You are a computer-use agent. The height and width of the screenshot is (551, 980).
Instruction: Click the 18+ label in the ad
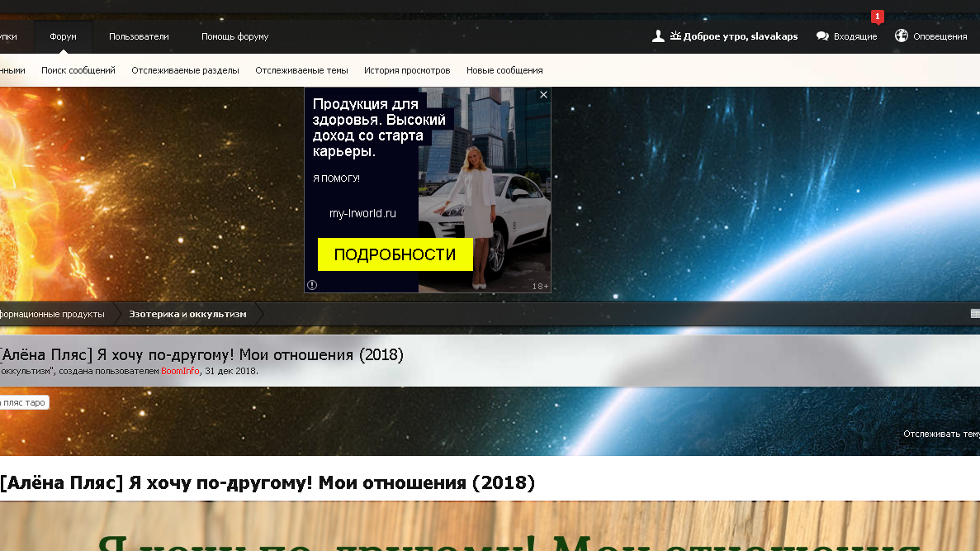540,286
